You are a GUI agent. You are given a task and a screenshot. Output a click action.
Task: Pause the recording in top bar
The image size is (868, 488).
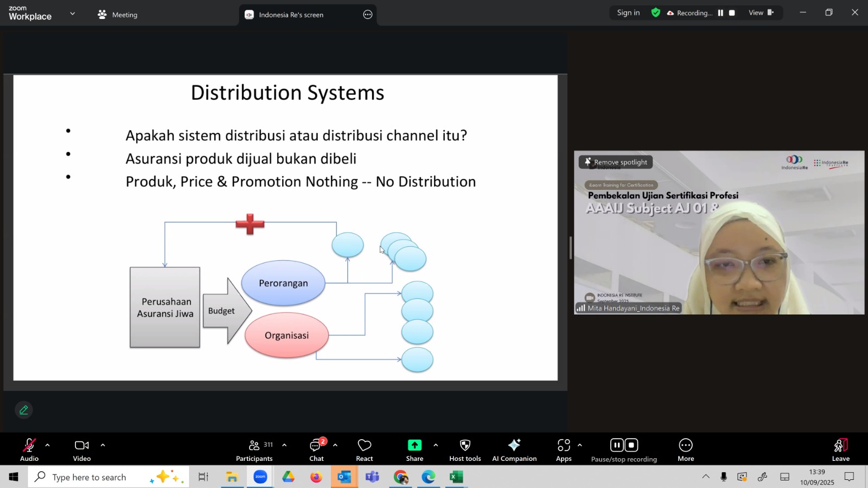(x=720, y=13)
